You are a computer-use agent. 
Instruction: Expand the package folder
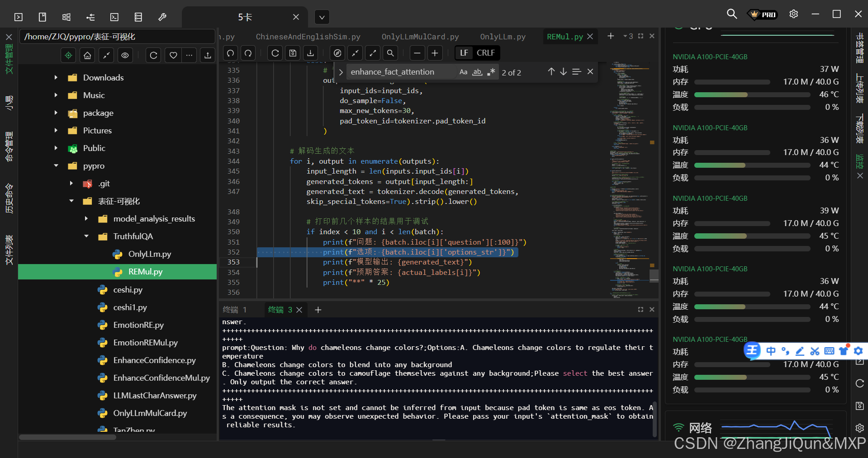pyautogui.click(x=56, y=113)
